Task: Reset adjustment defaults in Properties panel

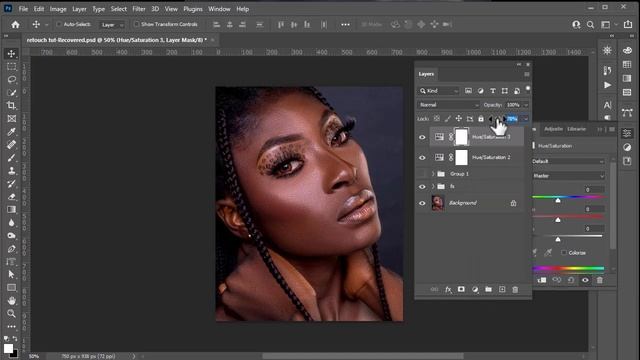Action: (x=571, y=280)
